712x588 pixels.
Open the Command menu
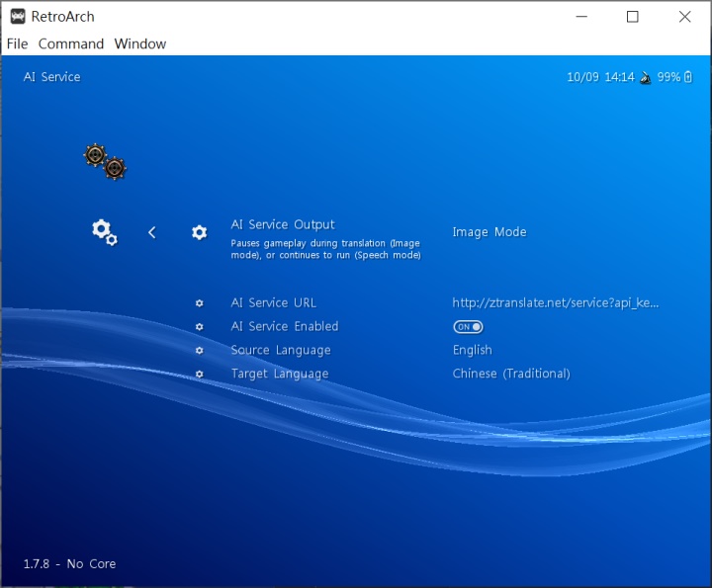point(71,43)
